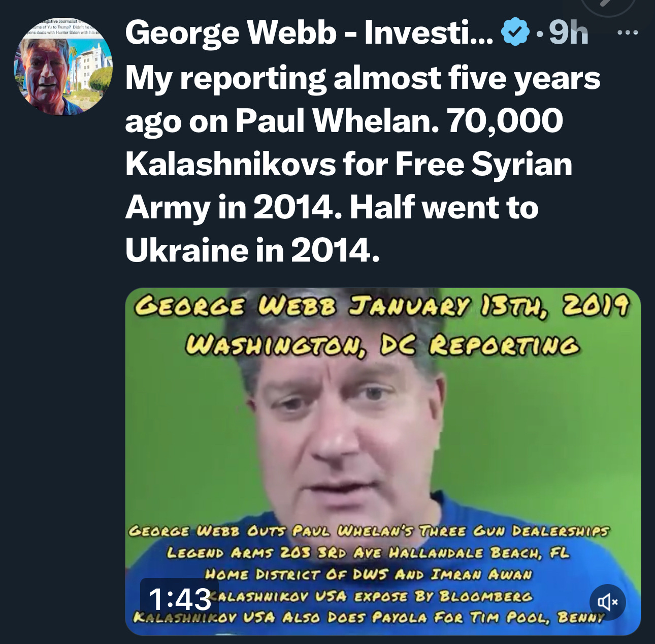The height and width of the screenshot is (644, 655).
Task: Click the video title George Webb January 13th, 2019
Action: [382, 306]
